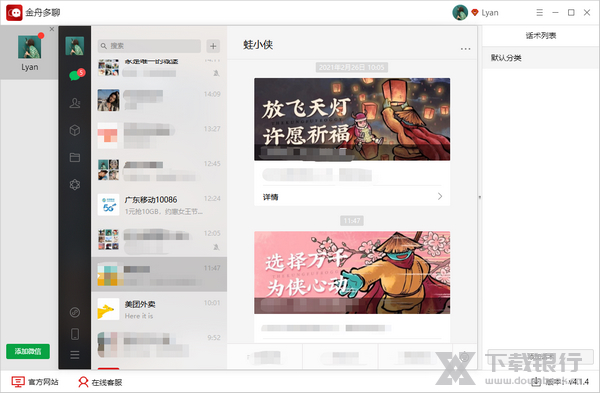
Task: Click the search box in chat list
Action: coord(149,46)
